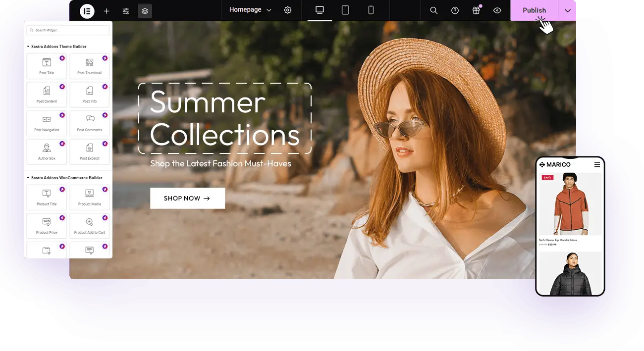Screen dimensions: 644x351
Task: Click the SHOP NOW button
Action: point(187,198)
